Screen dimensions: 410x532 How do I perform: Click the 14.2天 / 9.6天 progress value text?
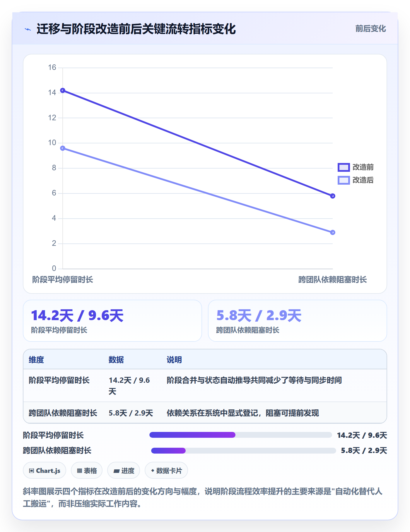point(362,435)
